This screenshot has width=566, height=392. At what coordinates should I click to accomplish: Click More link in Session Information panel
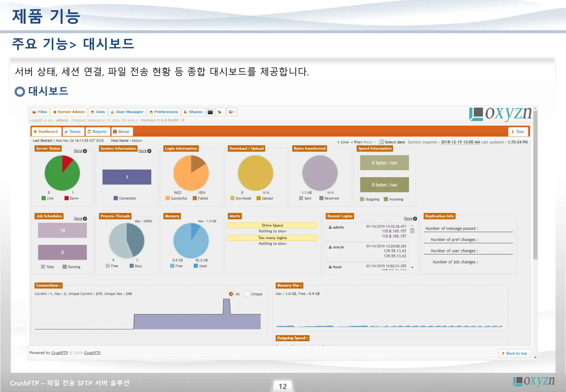[142, 151]
